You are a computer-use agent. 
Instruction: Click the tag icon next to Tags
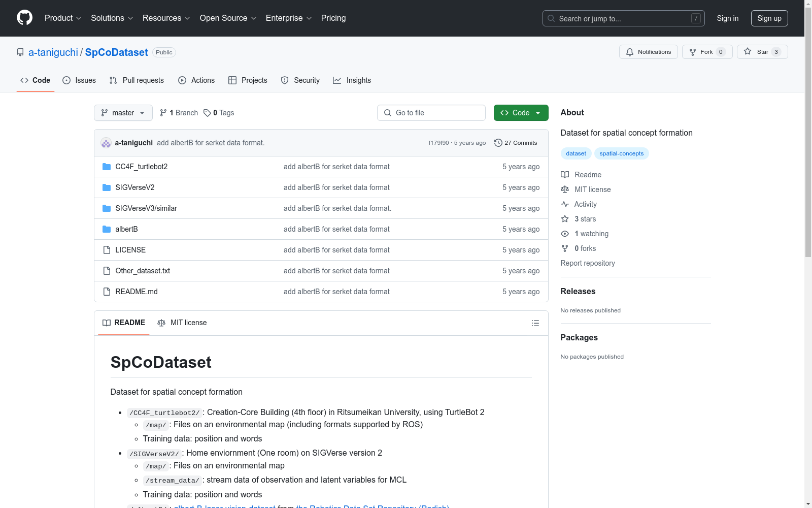pyautogui.click(x=207, y=113)
